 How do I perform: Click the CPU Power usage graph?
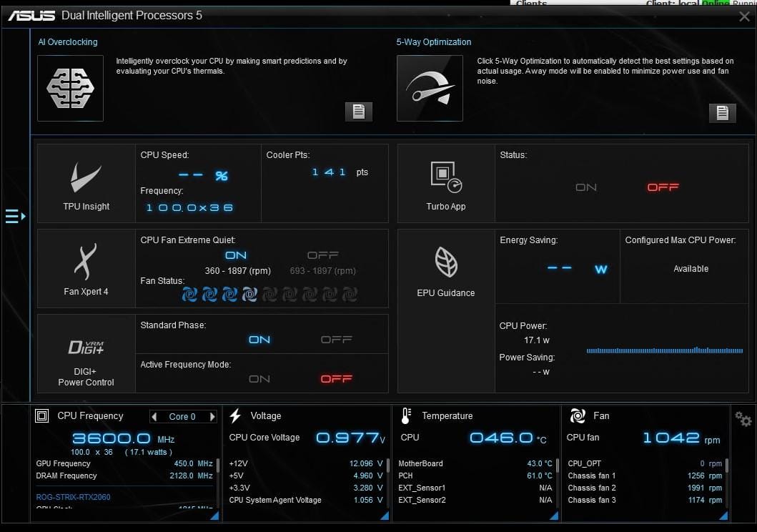tap(664, 350)
